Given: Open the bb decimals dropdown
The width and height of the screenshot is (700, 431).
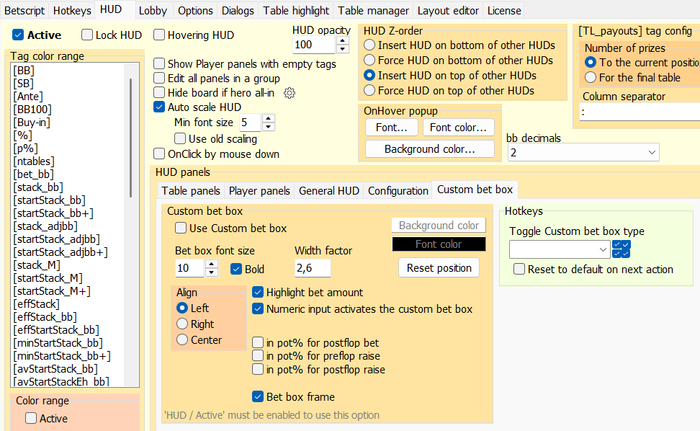Looking at the screenshot, I should 583,152.
